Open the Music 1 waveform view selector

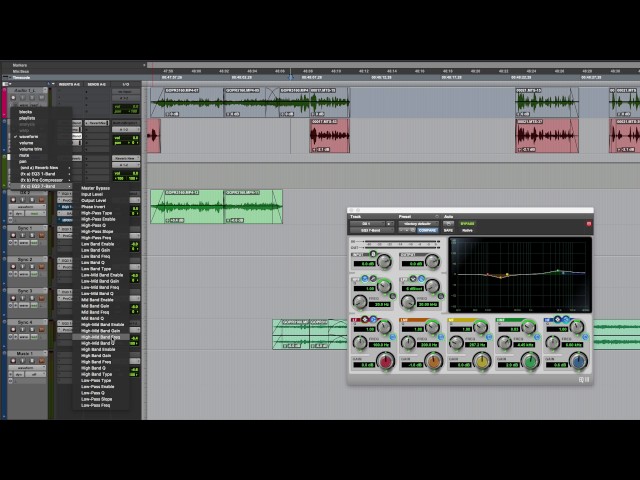[27, 368]
